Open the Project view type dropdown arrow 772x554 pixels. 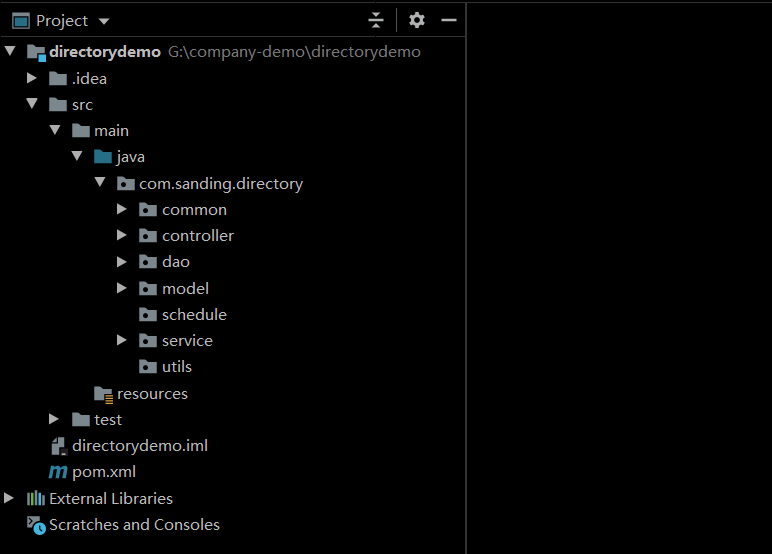pyautogui.click(x=103, y=21)
